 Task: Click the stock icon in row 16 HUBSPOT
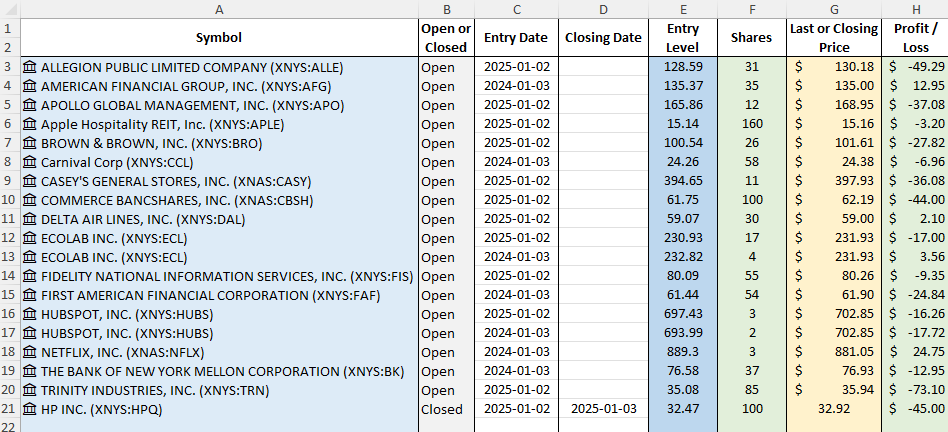[29, 315]
